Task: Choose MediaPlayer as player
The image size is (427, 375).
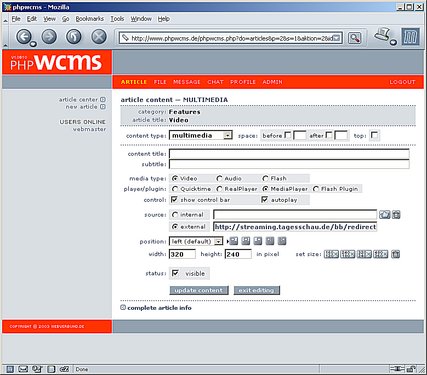Action: 265,189
